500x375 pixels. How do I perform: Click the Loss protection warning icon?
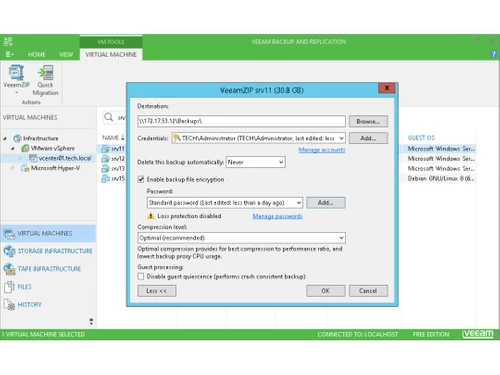(x=151, y=216)
